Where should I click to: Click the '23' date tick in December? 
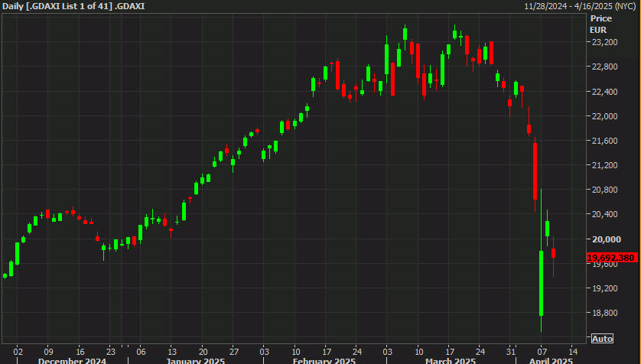coord(111,351)
